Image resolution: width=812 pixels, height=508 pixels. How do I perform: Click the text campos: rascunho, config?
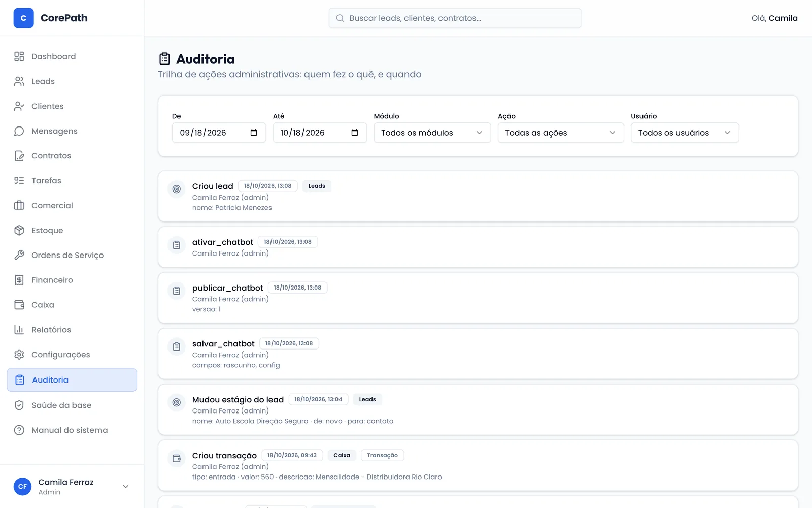click(x=236, y=365)
